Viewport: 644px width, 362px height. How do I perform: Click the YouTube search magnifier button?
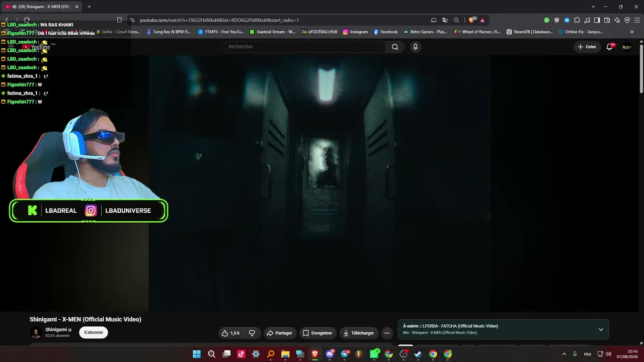click(395, 47)
